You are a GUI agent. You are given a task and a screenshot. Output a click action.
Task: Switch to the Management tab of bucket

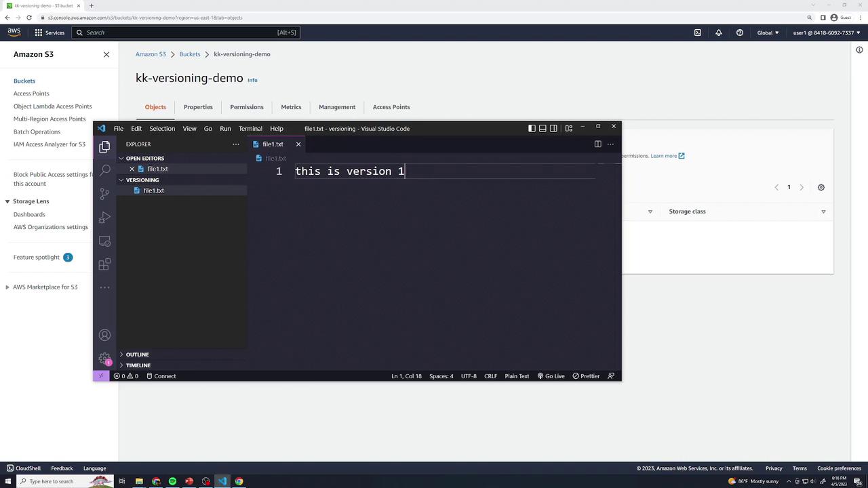click(x=337, y=107)
